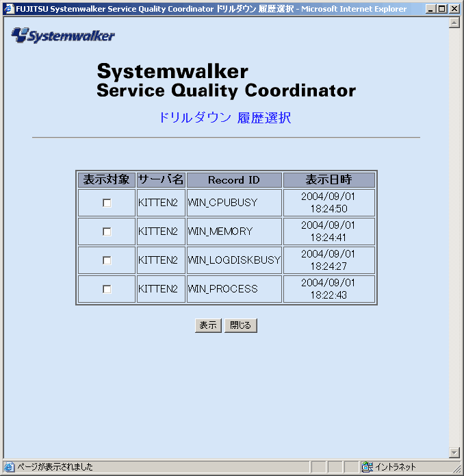Click the 表示 button
464x476 pixels.
[x=208, y=325]
